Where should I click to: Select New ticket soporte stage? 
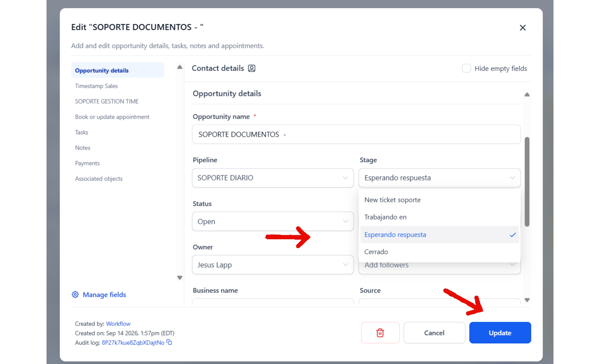[440, 200]
